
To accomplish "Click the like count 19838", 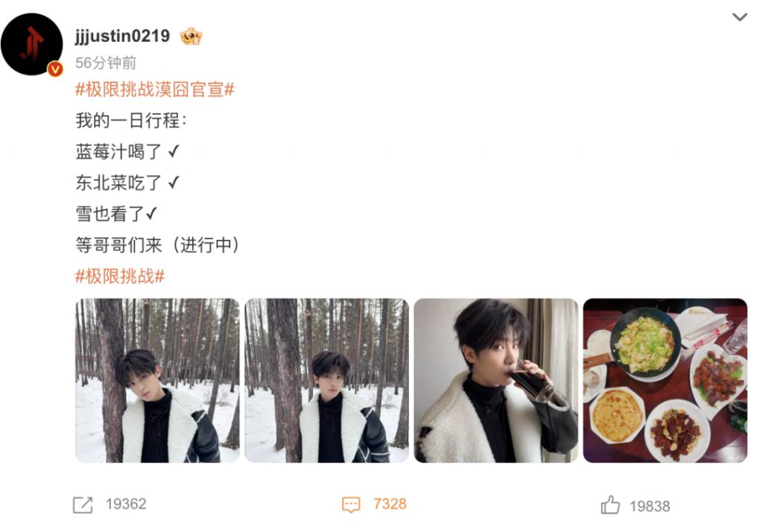I will (650, 506).
